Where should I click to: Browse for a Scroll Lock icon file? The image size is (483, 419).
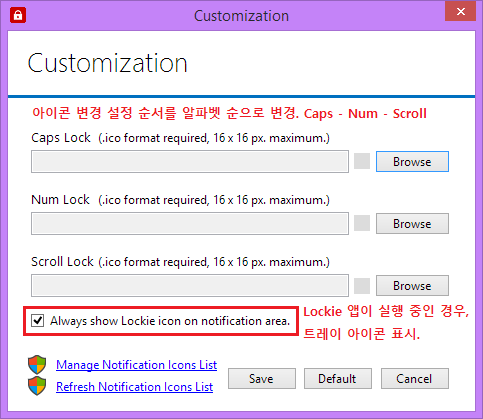[x=412, y=286]
